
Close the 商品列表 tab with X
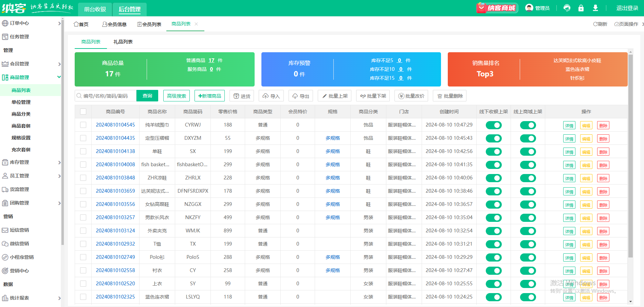pos(196,24)
